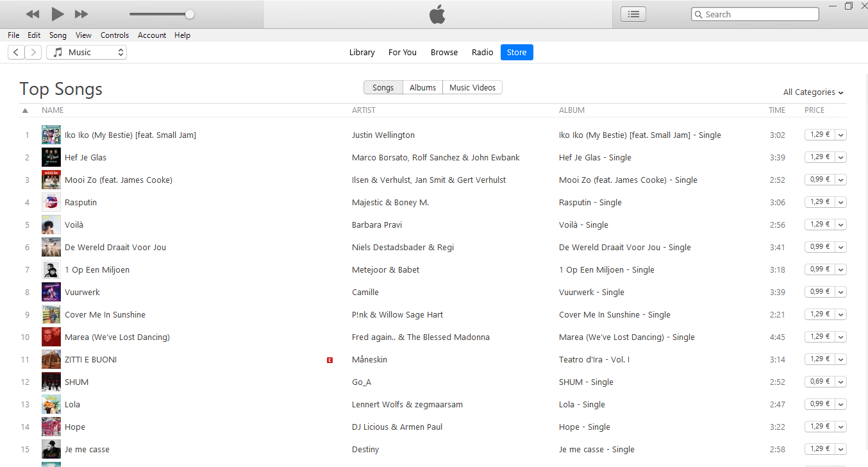Click the forward navigation arrow
The width and height of the screenshot is (868, 467).
pos(33,52)
